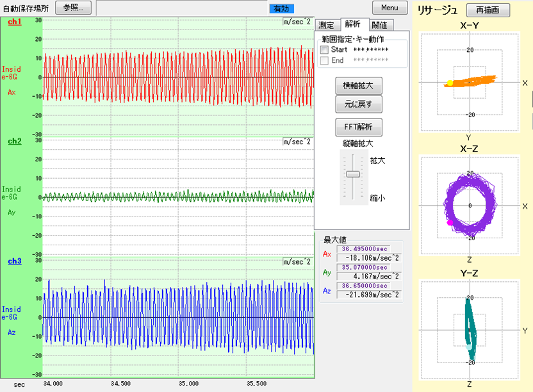Click the X-Y Lissajous plot
The image size is (533, 392).
(x=470, y=82)
